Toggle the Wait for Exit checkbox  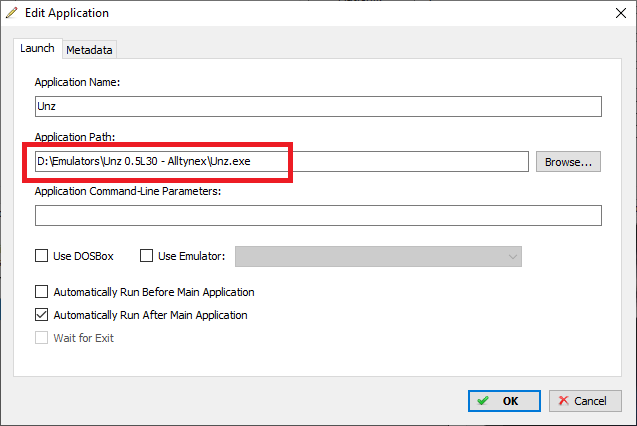point(41,337)
